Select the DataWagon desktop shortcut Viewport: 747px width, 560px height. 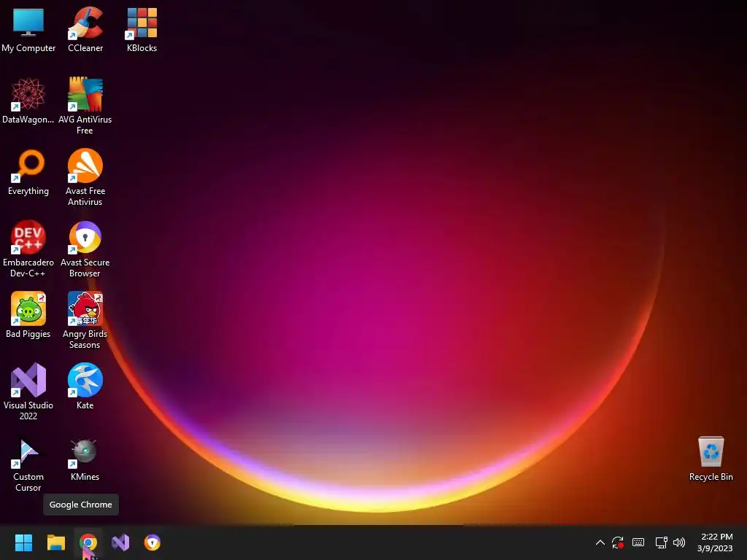[x=28, y=101]
